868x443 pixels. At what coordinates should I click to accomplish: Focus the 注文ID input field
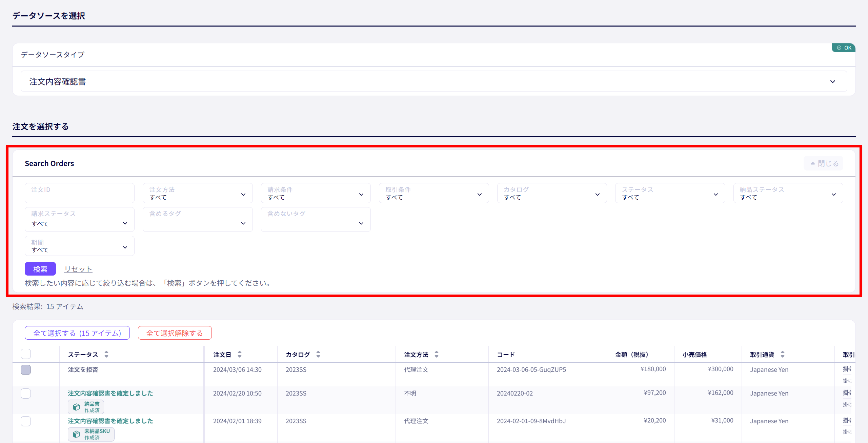point(80,193)
